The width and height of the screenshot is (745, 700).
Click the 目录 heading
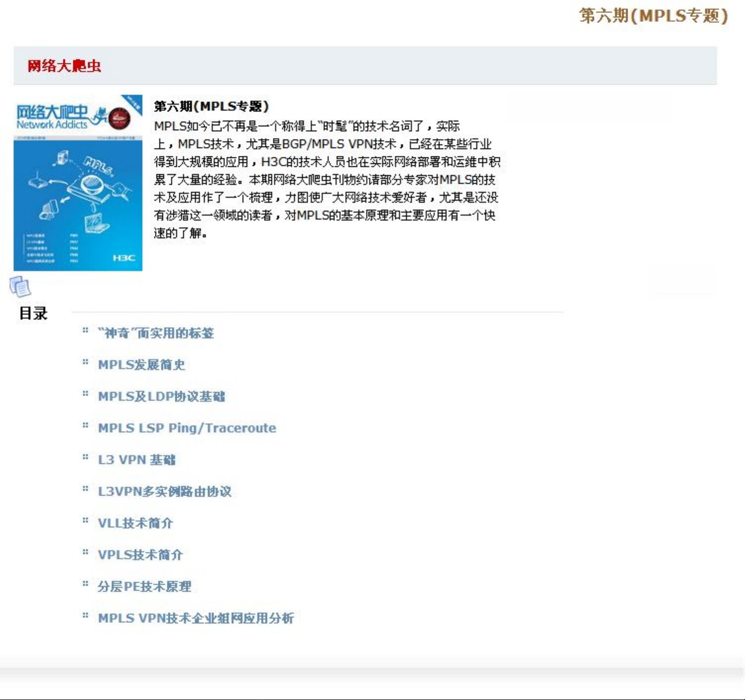pyautogui.click(x=33, y=313)
